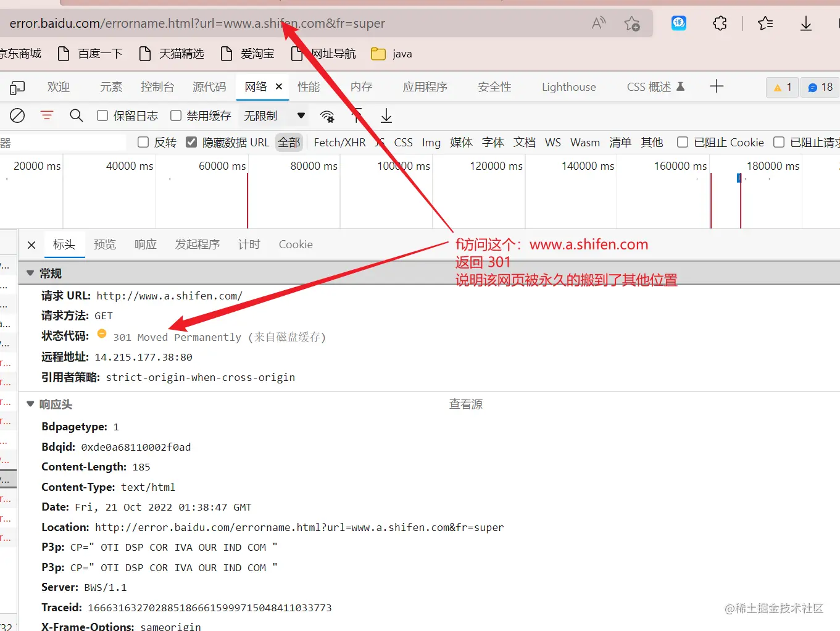Open the 网址导航 bookmark
Image resolution: width=840 pixels, height=631 pixels.
tap(323, 54)
